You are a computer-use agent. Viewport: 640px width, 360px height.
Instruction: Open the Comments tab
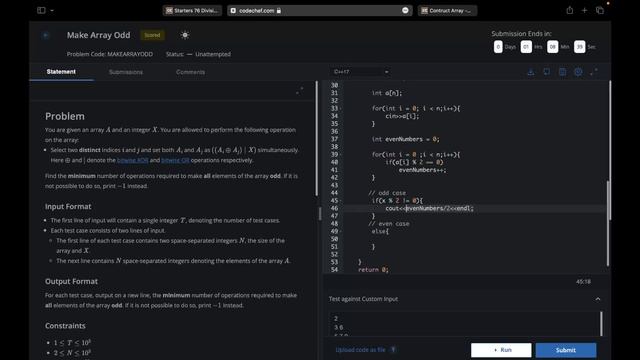(190, 72)
